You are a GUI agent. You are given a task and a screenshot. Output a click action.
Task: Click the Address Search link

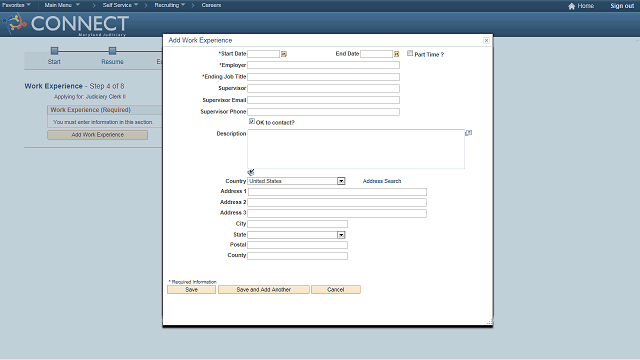pos(382,181)
